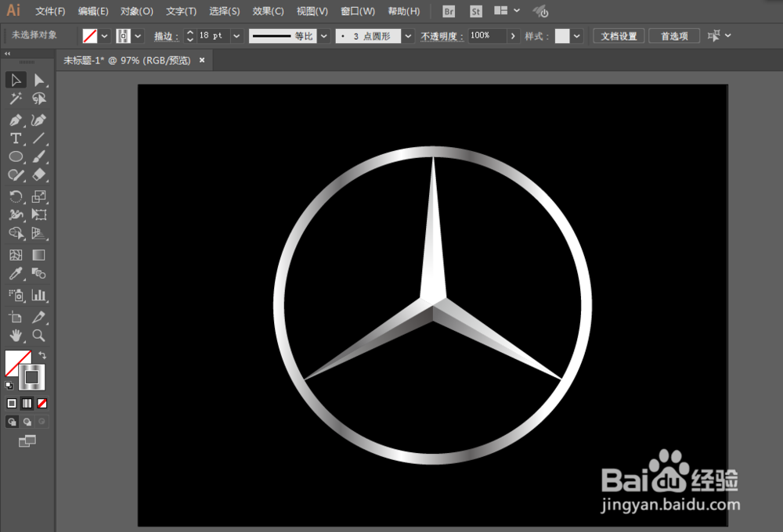Click the 文档设置 button
This screenshot has width=783, height=532.
coord(619,36)
